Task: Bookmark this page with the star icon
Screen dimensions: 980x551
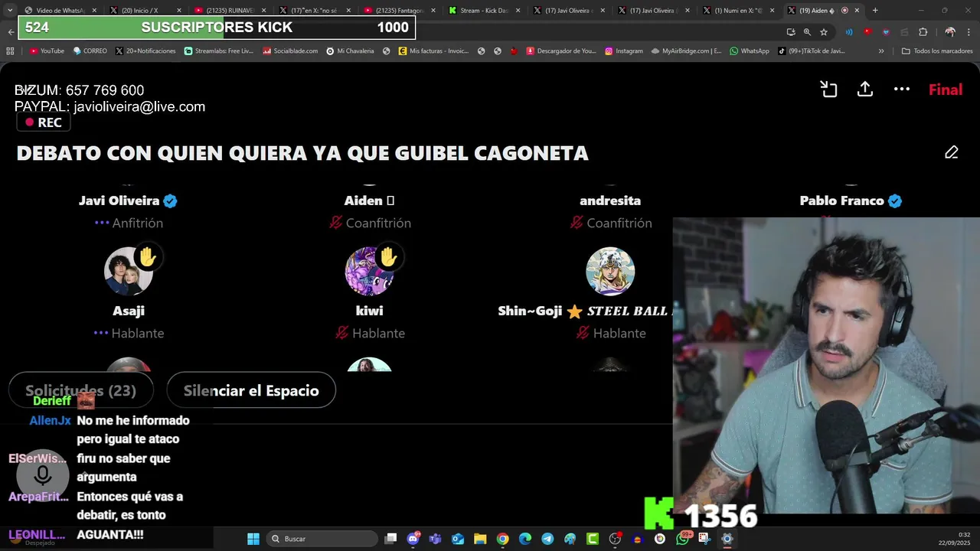Action: (x=824, y=31)
